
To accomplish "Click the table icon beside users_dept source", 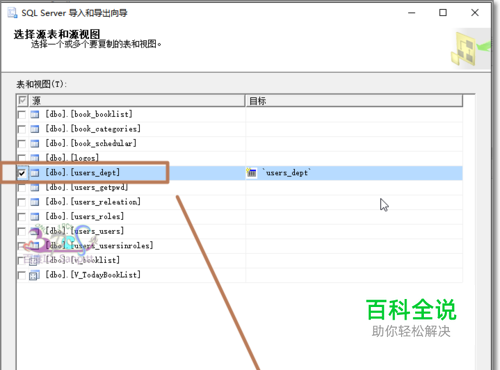I will tap(35, 173).
